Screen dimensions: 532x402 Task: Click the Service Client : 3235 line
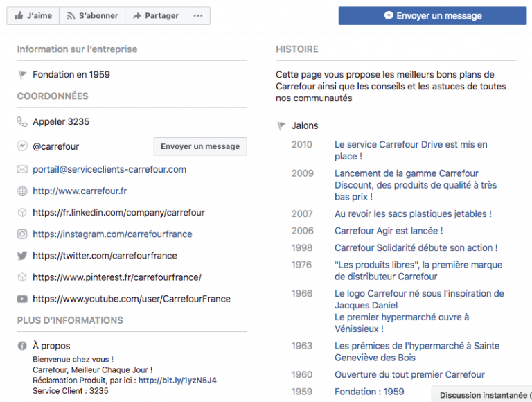71,391
